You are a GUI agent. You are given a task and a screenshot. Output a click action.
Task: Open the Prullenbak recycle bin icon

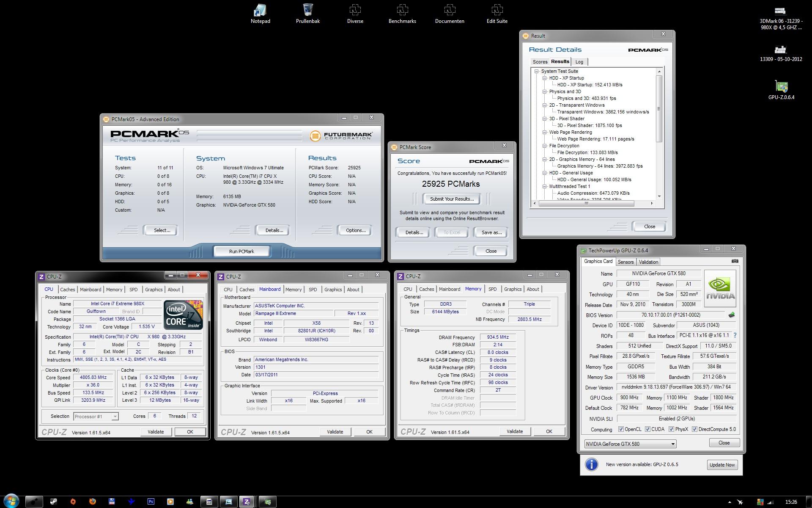point(308,14)
